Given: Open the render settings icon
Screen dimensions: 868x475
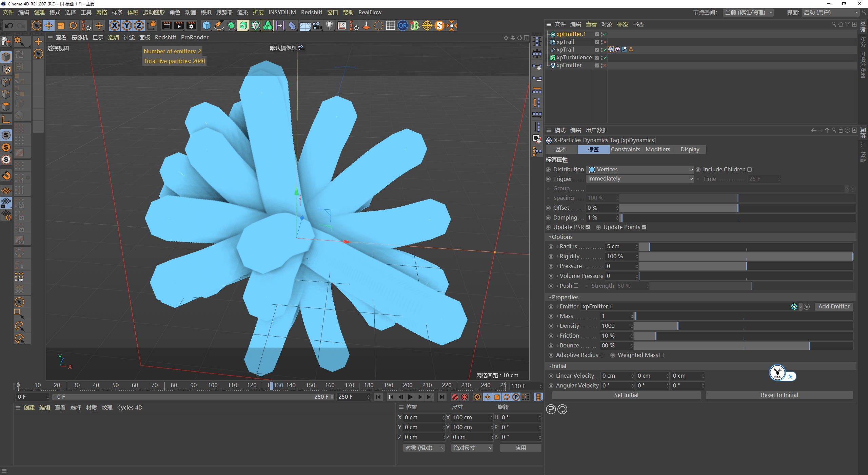Looking at the screenshot, I should click(x=191, y=25).
